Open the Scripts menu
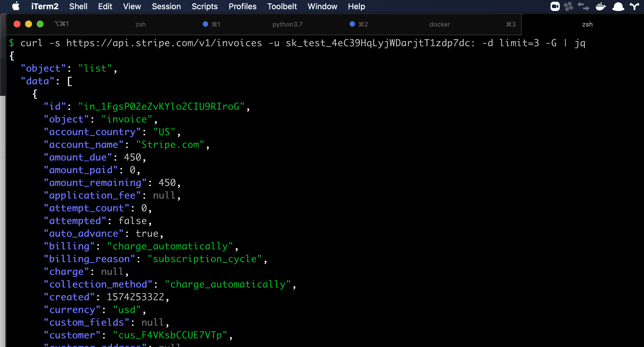Viewport: 644px width, 347px height. (x=205, y=6)
